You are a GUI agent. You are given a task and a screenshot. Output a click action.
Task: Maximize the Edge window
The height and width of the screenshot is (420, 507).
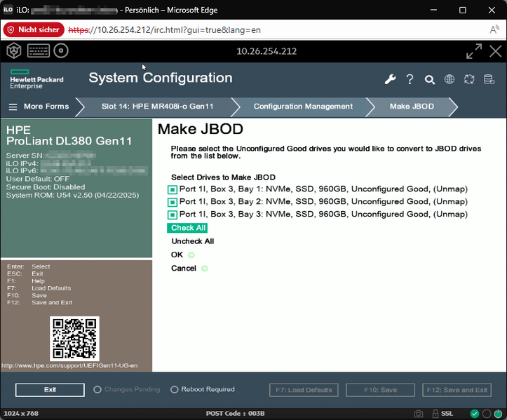(x=463, y=10)
